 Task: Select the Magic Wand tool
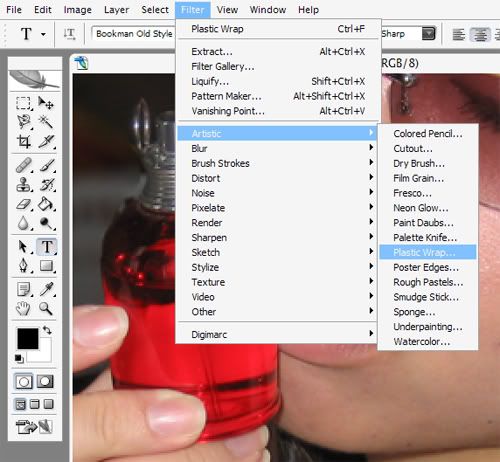(x=46, y=122)
